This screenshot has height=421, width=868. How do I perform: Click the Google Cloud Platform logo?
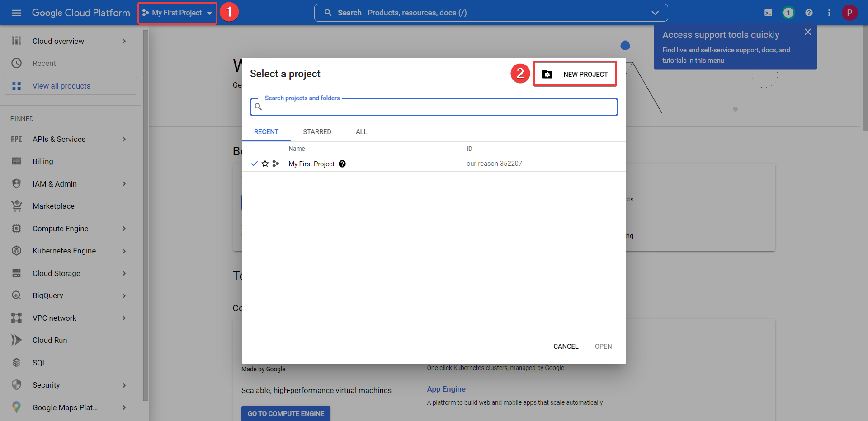point(81,13)
